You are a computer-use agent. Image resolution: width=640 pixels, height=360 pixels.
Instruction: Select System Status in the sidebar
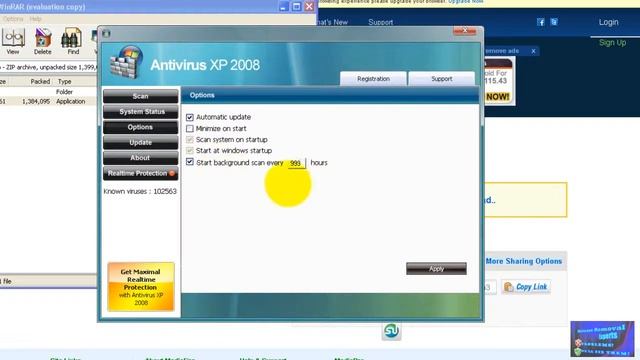[140, 112]
